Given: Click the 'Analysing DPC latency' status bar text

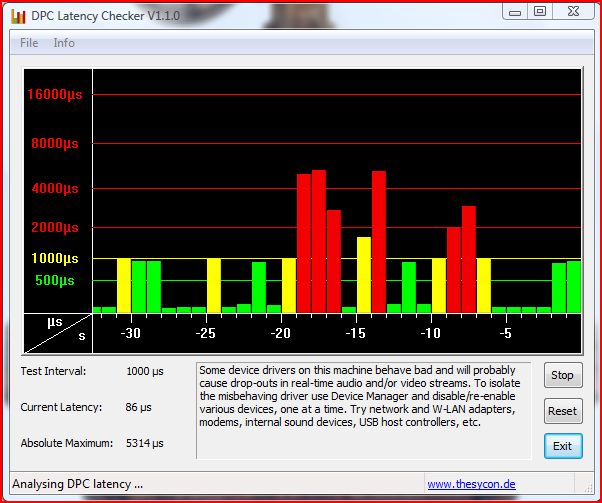Looking at the screenshot, I should [78, 484].
